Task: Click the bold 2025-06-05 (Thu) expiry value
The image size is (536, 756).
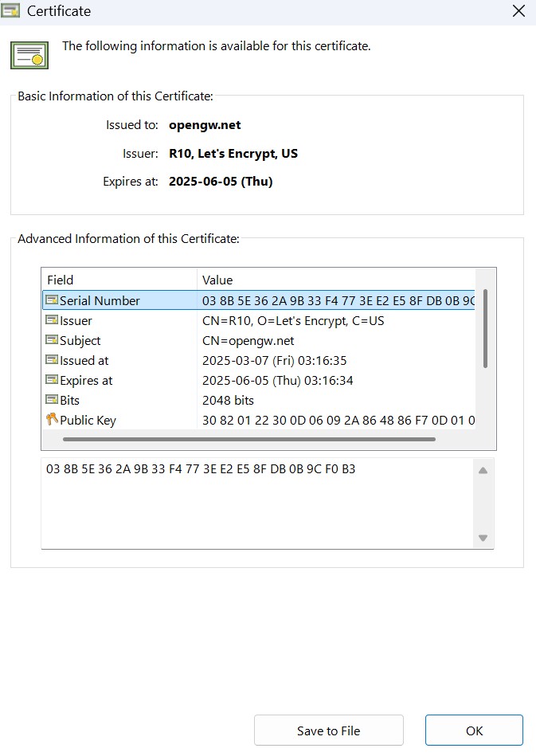Action: pos(221,182)
